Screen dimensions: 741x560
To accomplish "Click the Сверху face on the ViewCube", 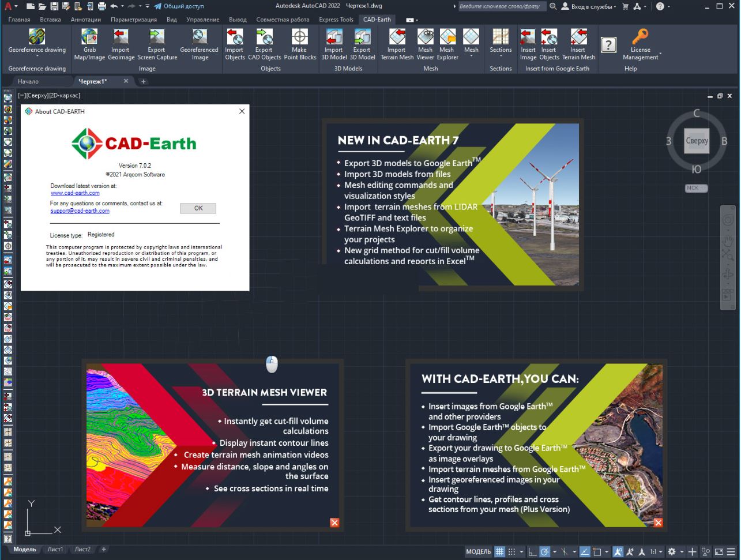I will (x=697, y=141).
